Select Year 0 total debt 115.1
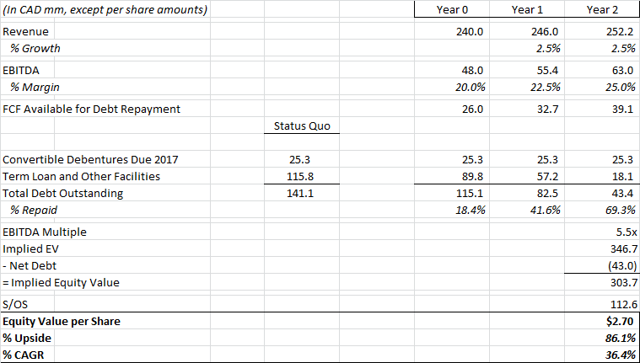Viewport: 640px width, 363px height. coord(470,193)
